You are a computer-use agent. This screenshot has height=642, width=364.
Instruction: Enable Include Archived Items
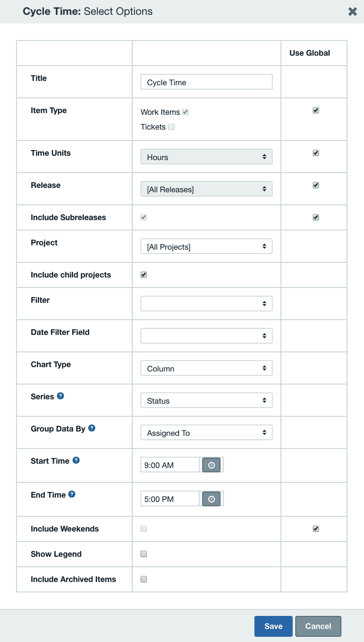[x=144, y=579]
